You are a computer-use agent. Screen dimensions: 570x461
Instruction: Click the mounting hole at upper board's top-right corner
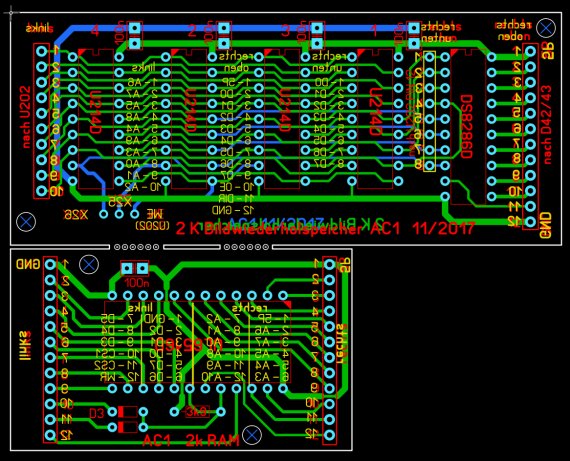point(546,28)
